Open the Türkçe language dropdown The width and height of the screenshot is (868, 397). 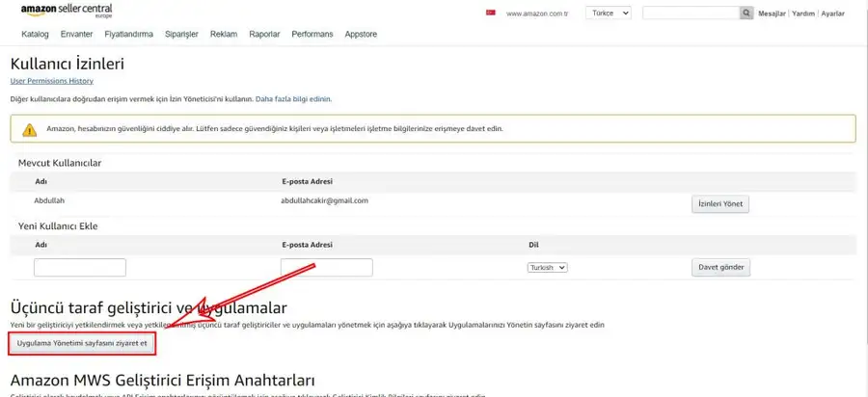pos(609,13)
